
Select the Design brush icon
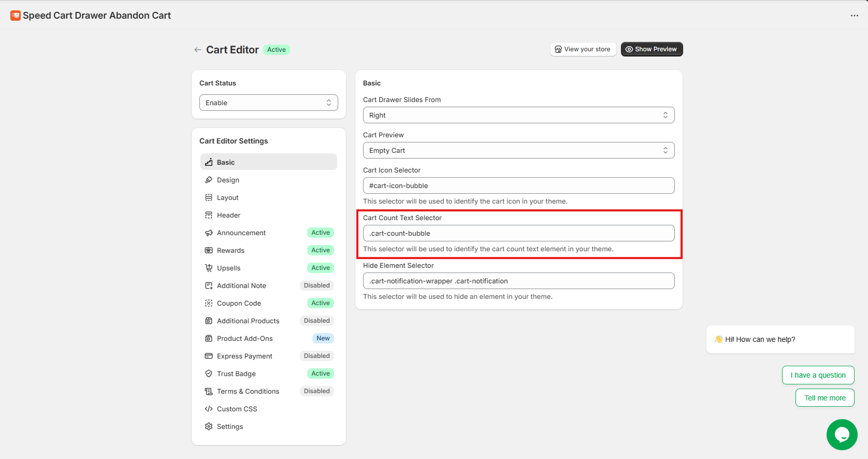coord(209,180)
